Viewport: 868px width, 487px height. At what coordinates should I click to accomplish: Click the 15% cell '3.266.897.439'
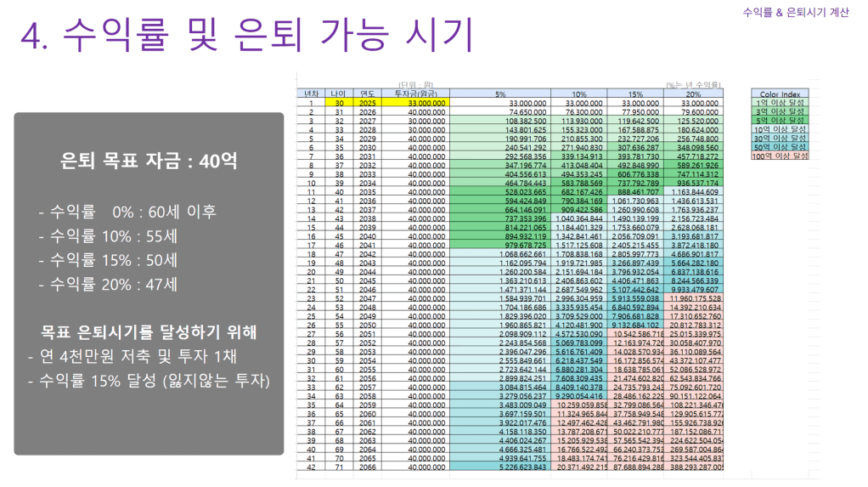pos(635,263)
